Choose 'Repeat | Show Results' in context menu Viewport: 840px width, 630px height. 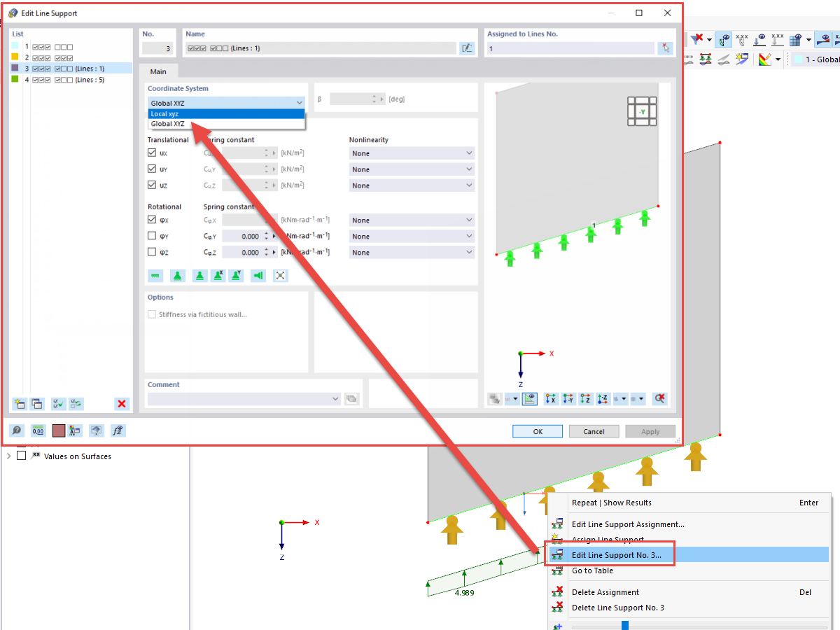[689, 503]
